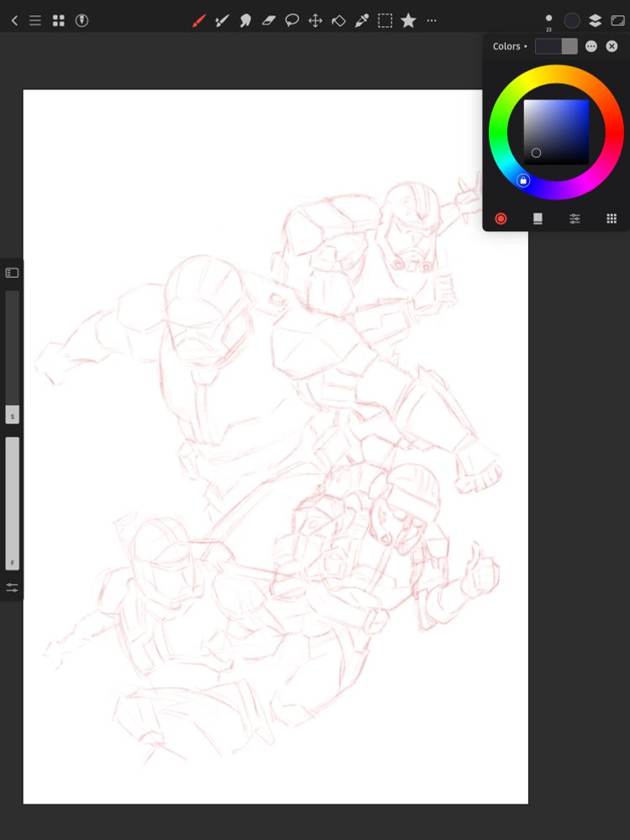Image resolution: width=630 pixels, height=840 pixels.
Task: Select the Lasso selection tool
Action: 292,21
